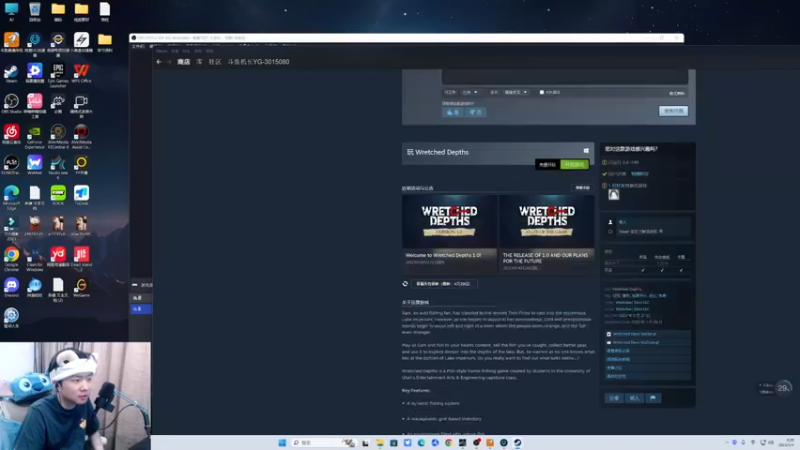The height and width of the screenshot is (450, 800).
Task: Click update history button below announcements
Action: coord(443,284)
